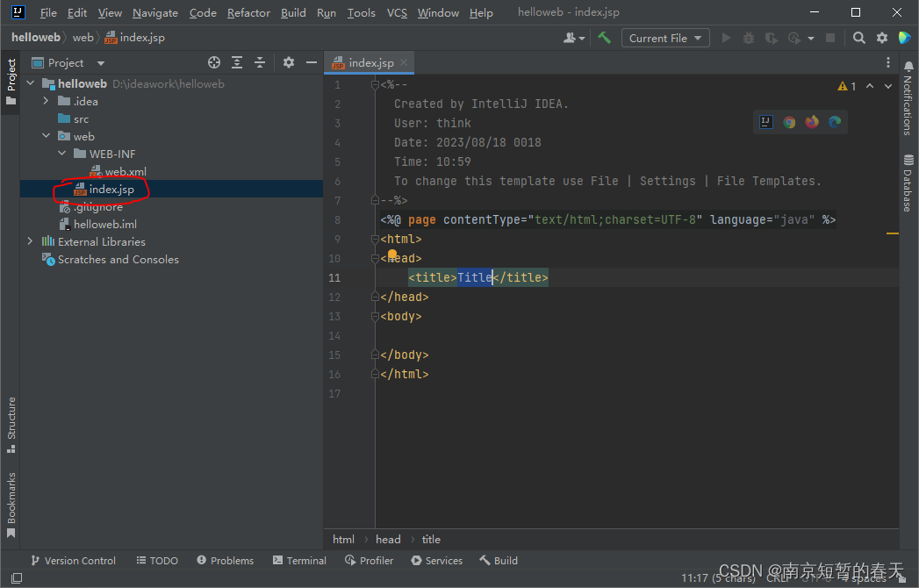Viewport: 919px width, 588px height.
Task: Toggle tool window bars at status bar corner
Action: click(17, 578)
